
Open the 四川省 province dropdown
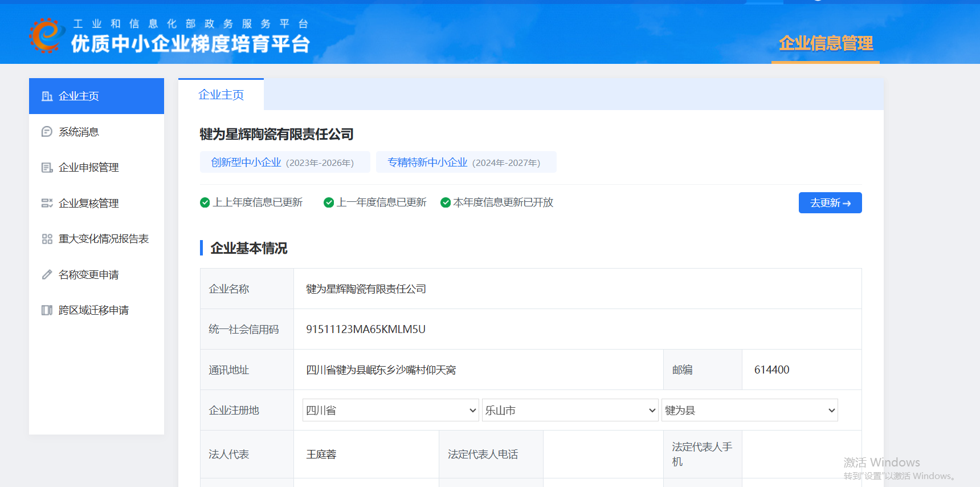coord(391,410)
